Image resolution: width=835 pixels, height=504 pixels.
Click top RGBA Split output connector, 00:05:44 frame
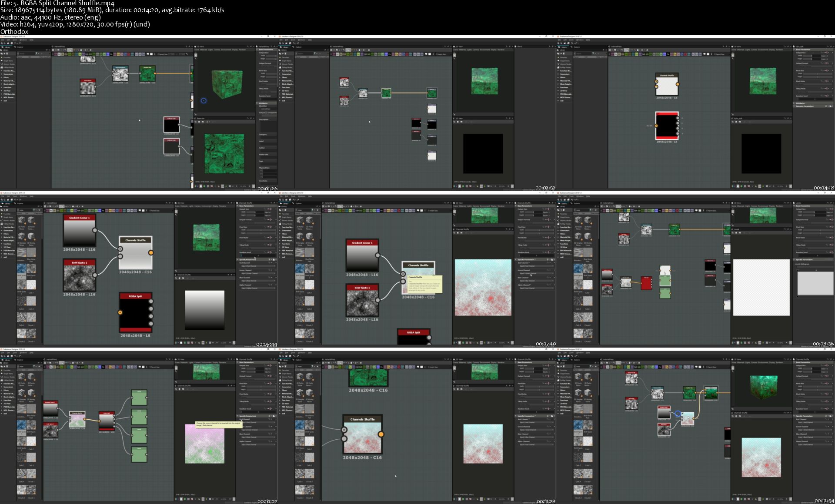point(151,301)
